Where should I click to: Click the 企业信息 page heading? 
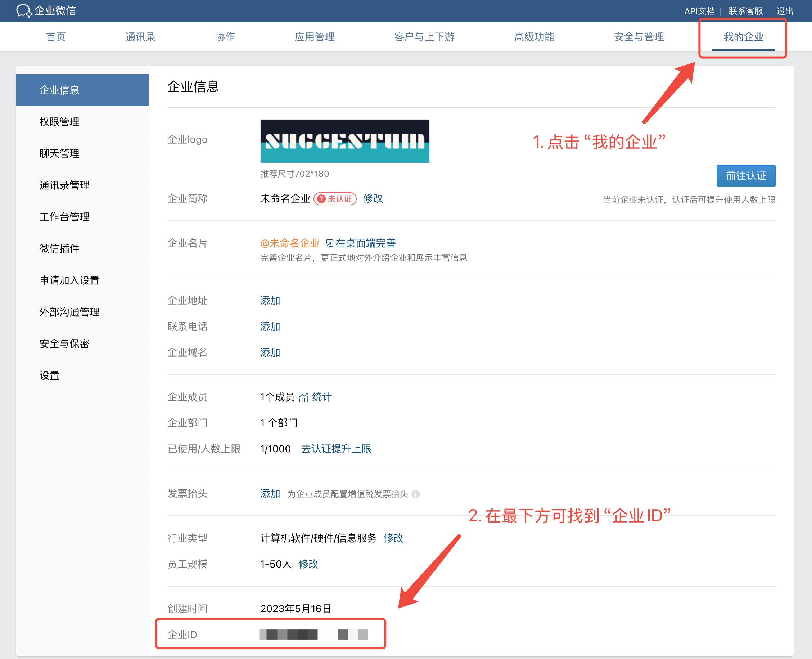193,86
